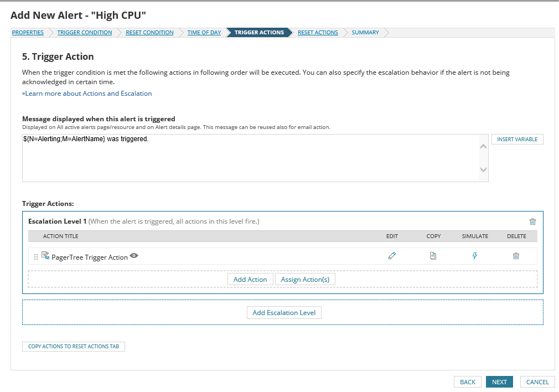Image resolution: width=559 pixels, height=392 pixels.
Task: Click the copy icon for PagerTree Trigger Action
Action: coord(433,256)
